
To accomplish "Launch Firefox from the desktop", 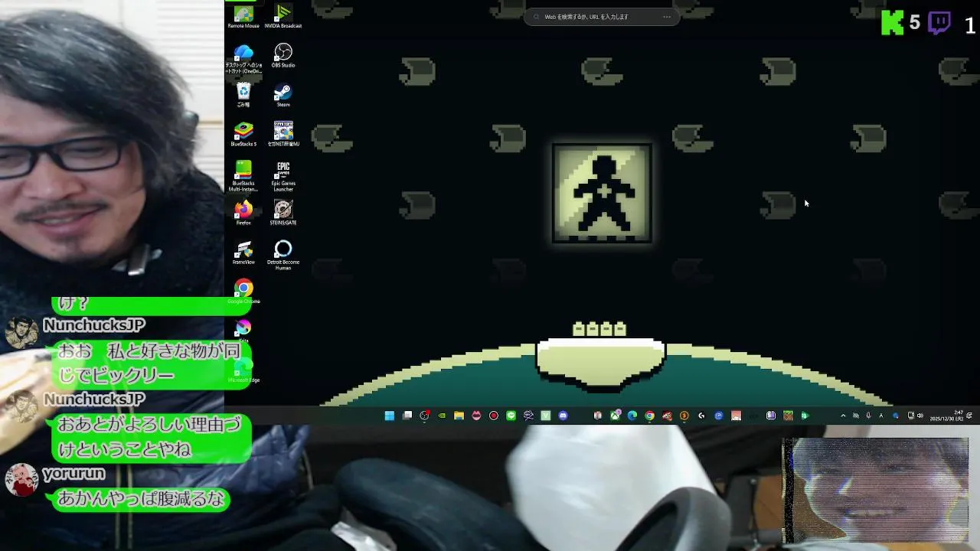I will (243, 213).
